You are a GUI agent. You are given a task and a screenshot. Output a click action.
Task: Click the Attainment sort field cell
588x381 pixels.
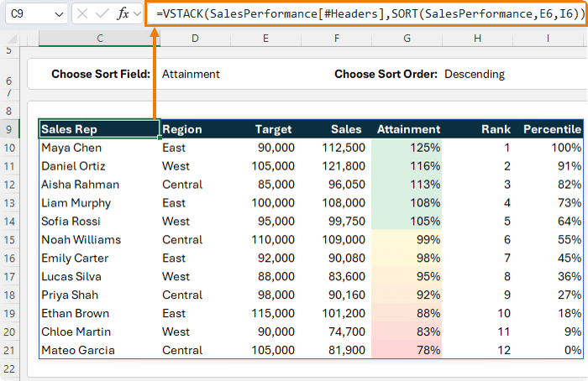point(195,74)
